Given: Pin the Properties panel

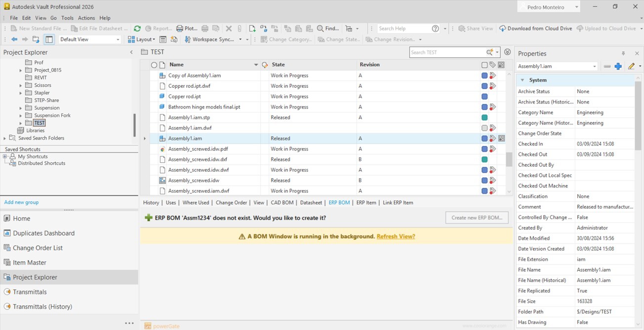Looking at the screenshot, I should click(623, 53).
